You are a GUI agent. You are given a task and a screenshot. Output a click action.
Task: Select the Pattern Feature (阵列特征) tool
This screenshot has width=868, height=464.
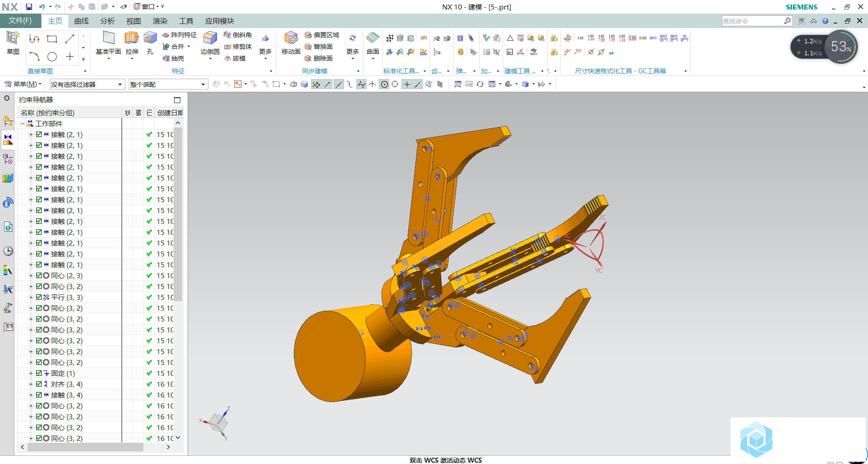179,35
